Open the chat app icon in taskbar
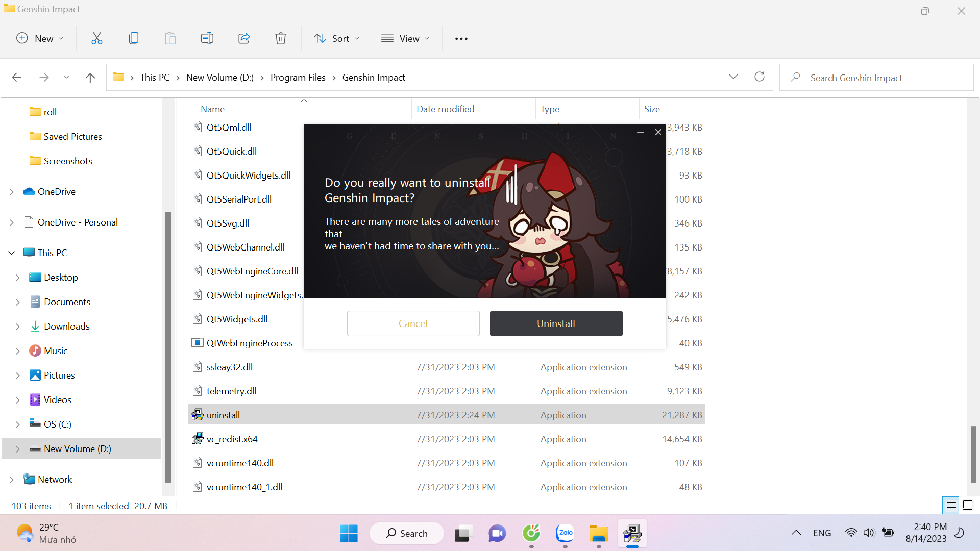 (497, 533)
